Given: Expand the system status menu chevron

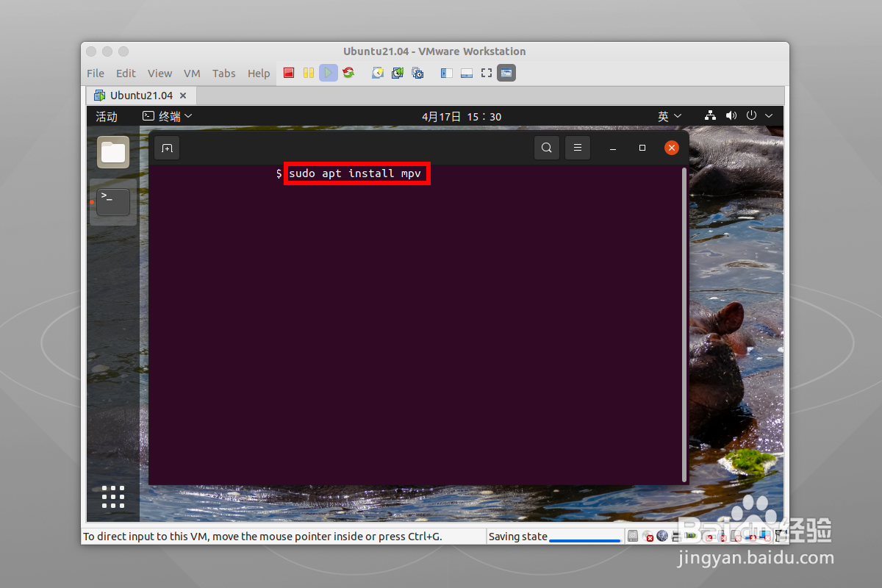Looking at the screenshot, I should pos(769,115).
